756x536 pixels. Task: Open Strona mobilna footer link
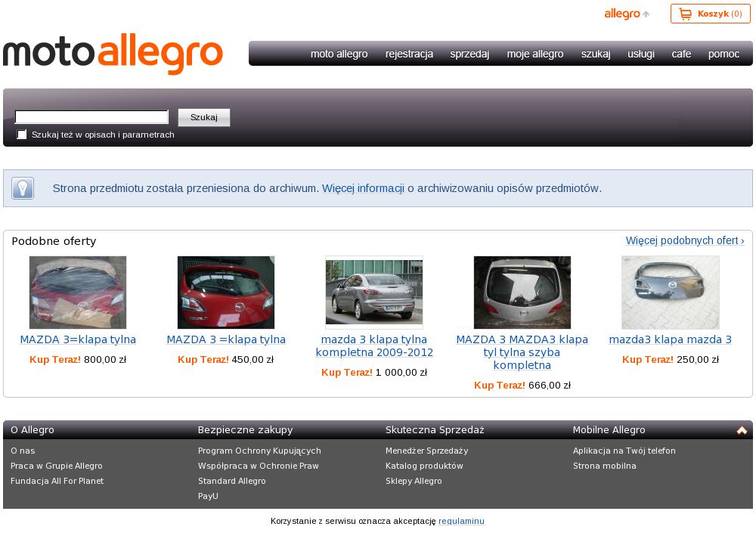[x=605, y=466]
